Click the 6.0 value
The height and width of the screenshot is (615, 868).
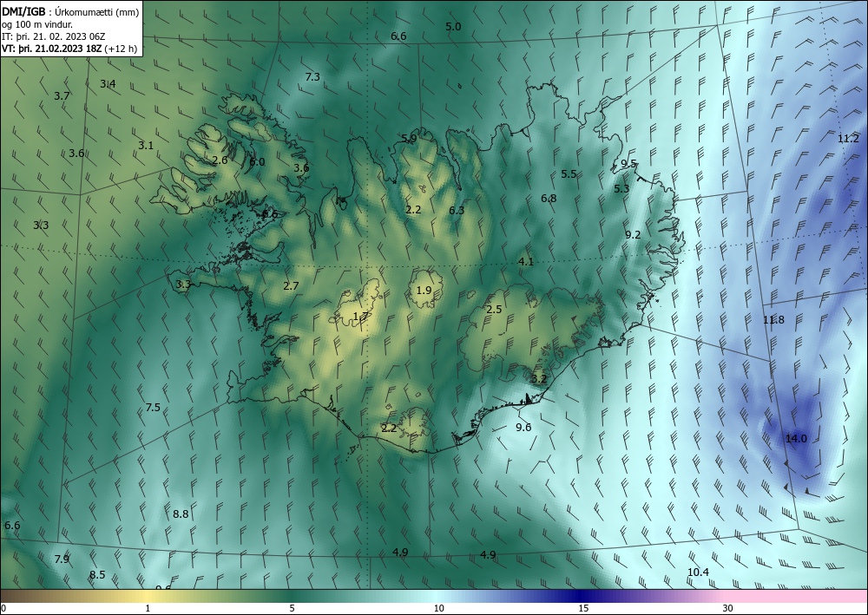click(x=258, y=162)
